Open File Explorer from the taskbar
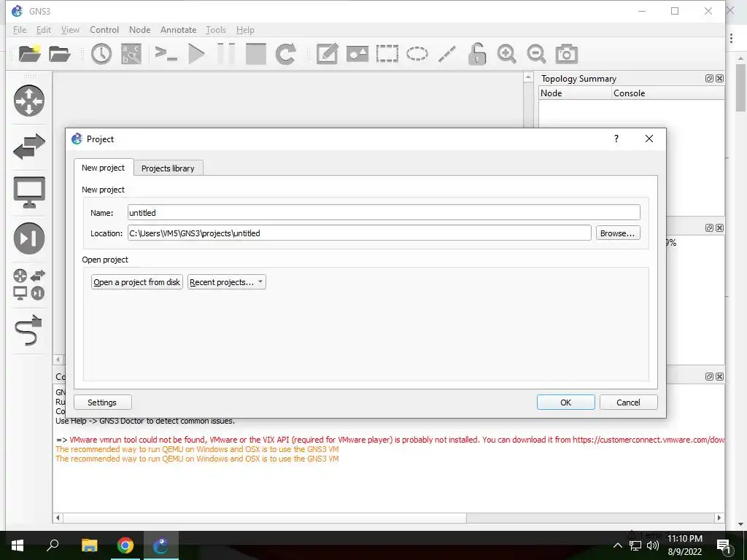 [x=89, y=545]
